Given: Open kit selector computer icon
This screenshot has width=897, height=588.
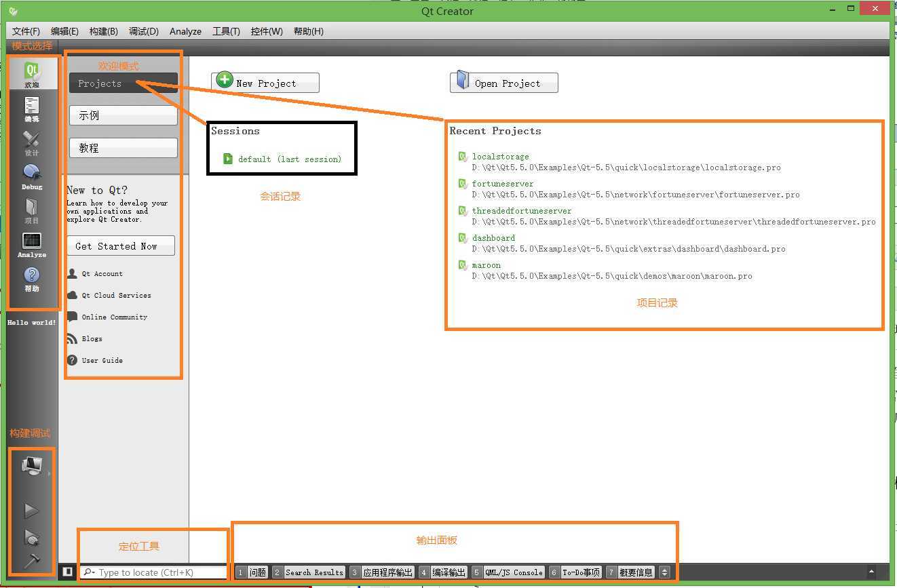Looking at the screenshot, I should 32,466.
